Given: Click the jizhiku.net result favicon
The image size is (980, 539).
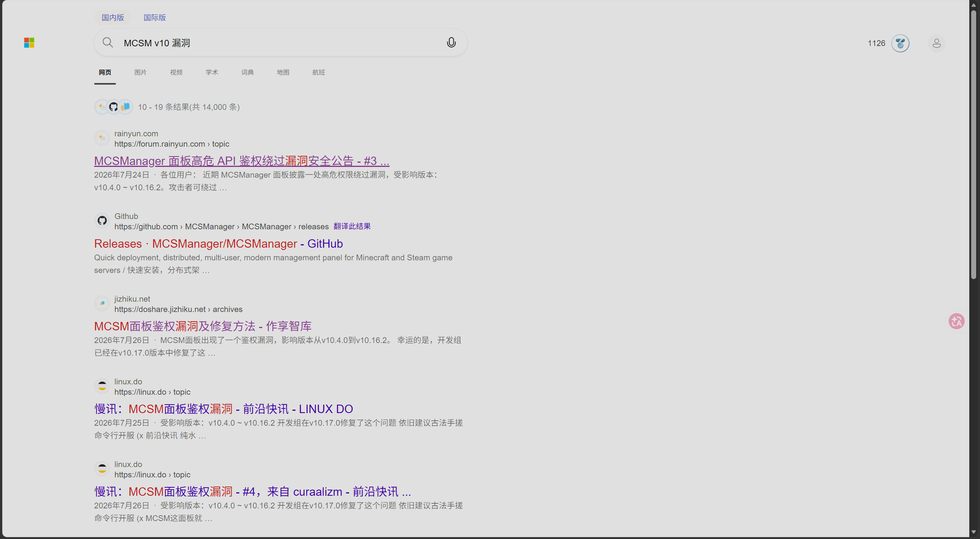Looking at the screenshot, I should point(102,304).
